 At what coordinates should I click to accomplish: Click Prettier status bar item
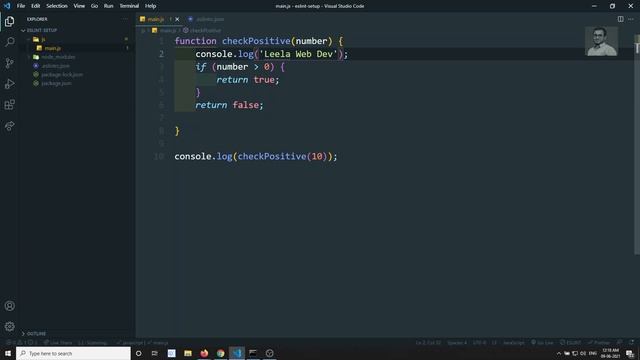point(599,343)
